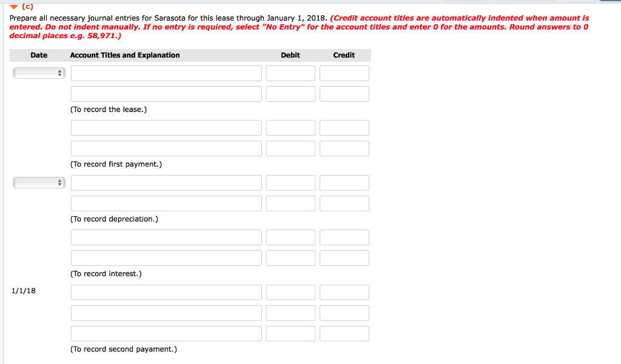Click the Debit column header of the journal table

pyautogui.click(x=290, y=55)
